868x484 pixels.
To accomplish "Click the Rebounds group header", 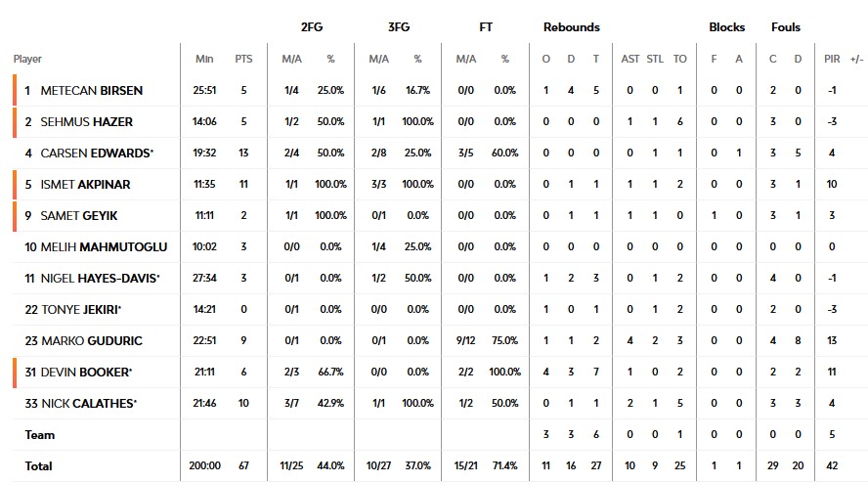I will pyautogui.click(x=571, y=27).
